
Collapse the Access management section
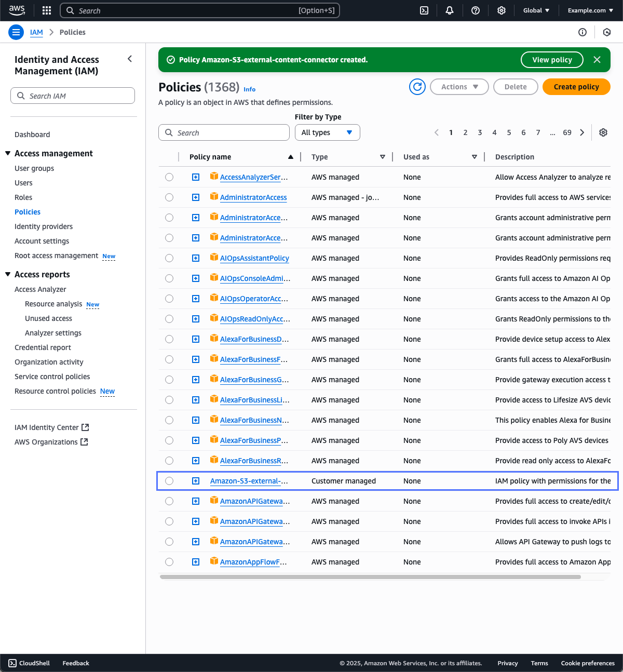coord(8,153)
